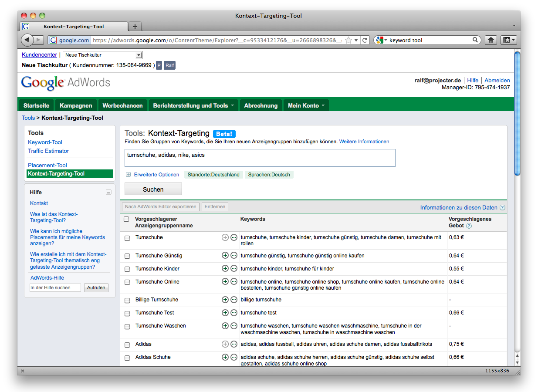The width and height of the screenshot is (538, 392).
Task: Collapse the Hilfe panel
Action: 108,192
